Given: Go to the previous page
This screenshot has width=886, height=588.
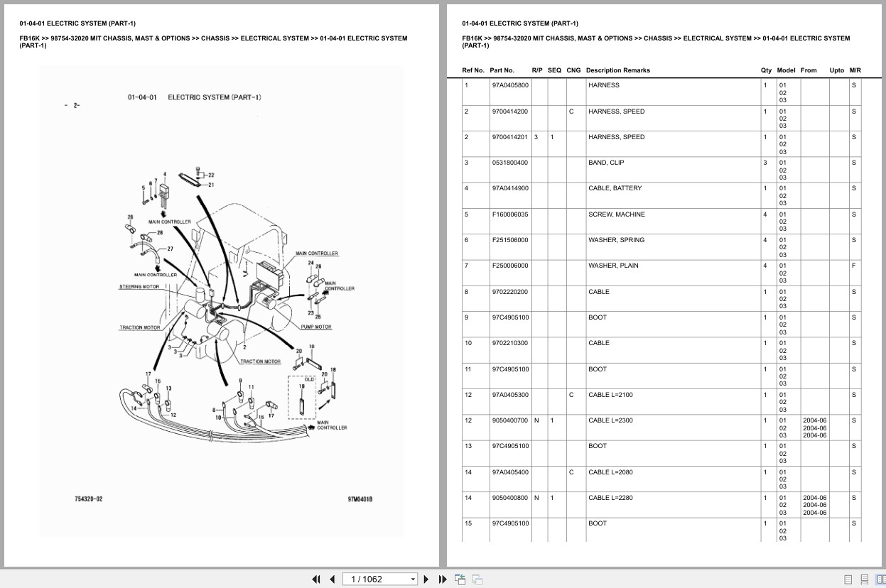Looking at the screenshot, I should click(x=332, y=579).
